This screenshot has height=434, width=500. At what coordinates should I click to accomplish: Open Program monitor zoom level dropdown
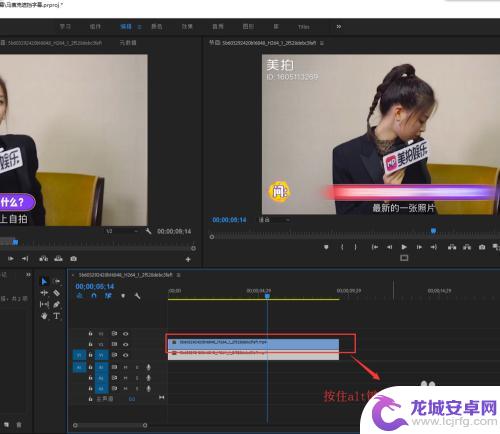(275, 220)
